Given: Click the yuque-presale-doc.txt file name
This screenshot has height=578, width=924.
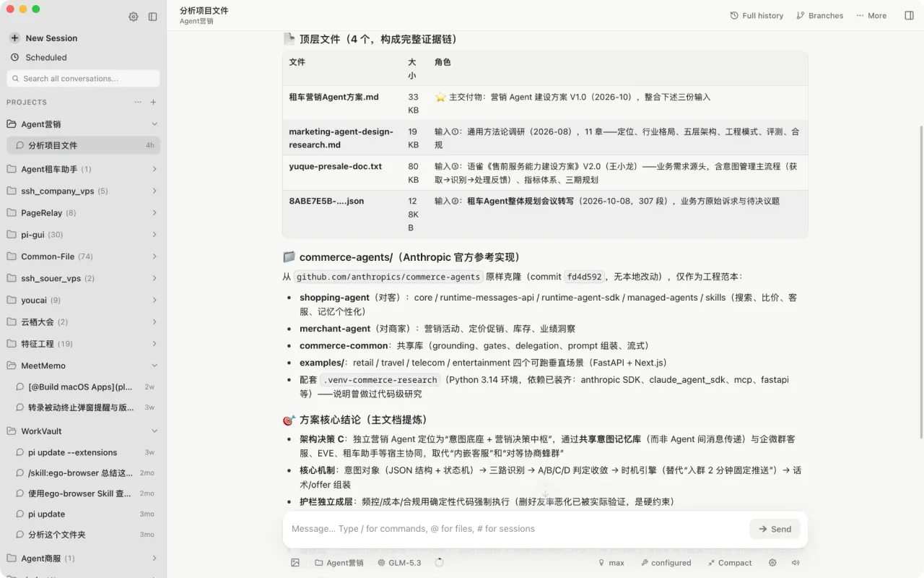Looking at the screenshot, I should [x=335, y=166].
